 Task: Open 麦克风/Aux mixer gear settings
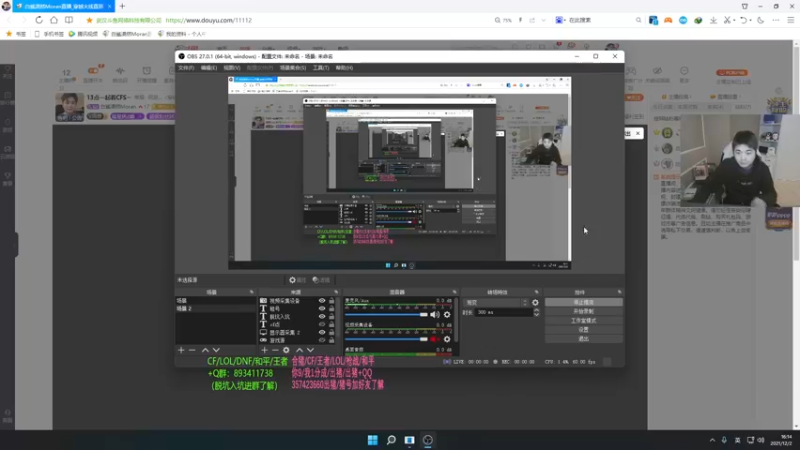pos(447,315)
